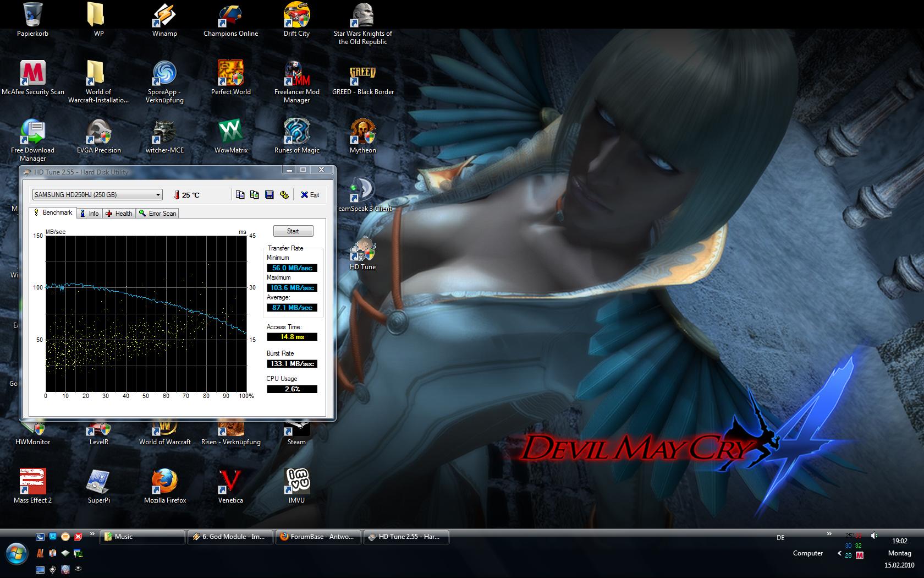
Task: Open the volume speaker tray icon
Action: click(874, 536)
